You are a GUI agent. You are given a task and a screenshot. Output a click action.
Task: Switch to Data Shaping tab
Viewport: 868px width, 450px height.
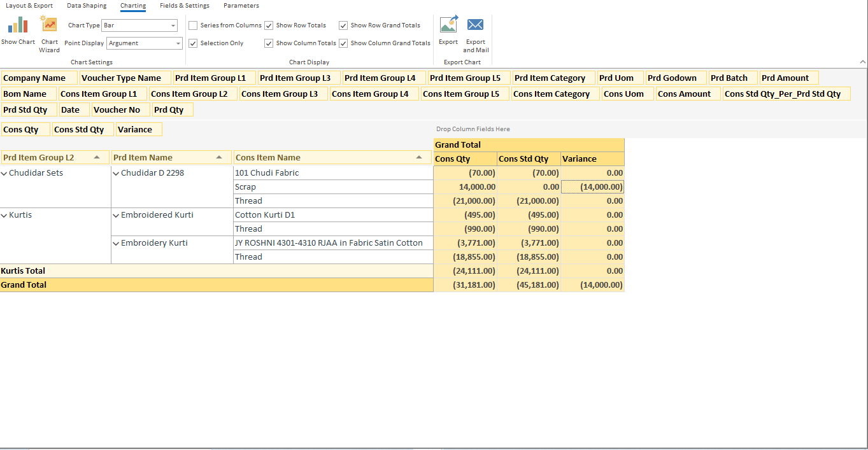pos(87,6)
